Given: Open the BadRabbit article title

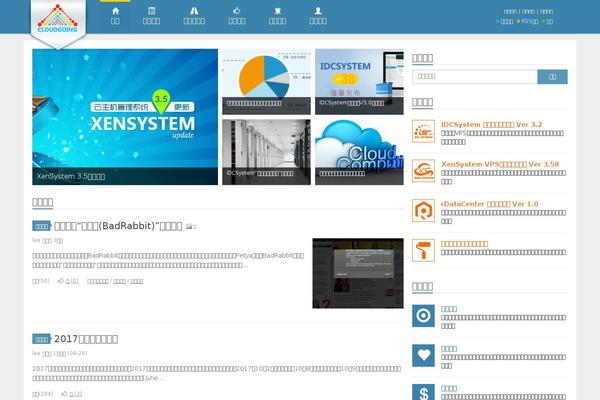Looking at the screenshot, I should [118, 226].
